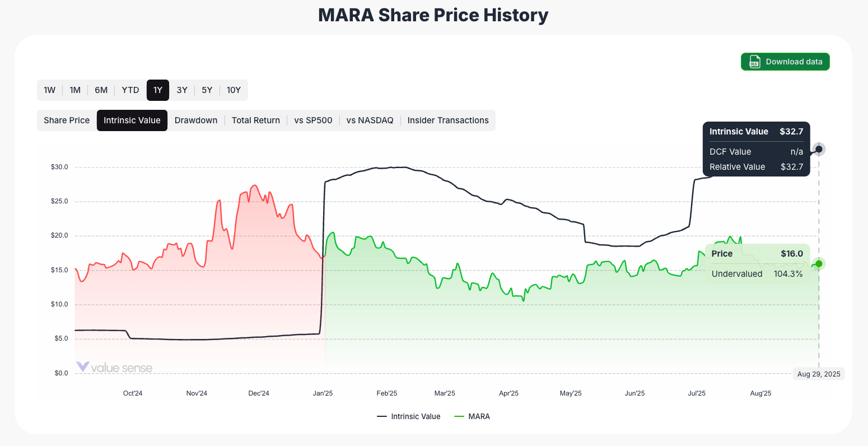Select the 6M time range
This screenshot has height=446, width=868.
pyautogui.click(x=101, y=90)
